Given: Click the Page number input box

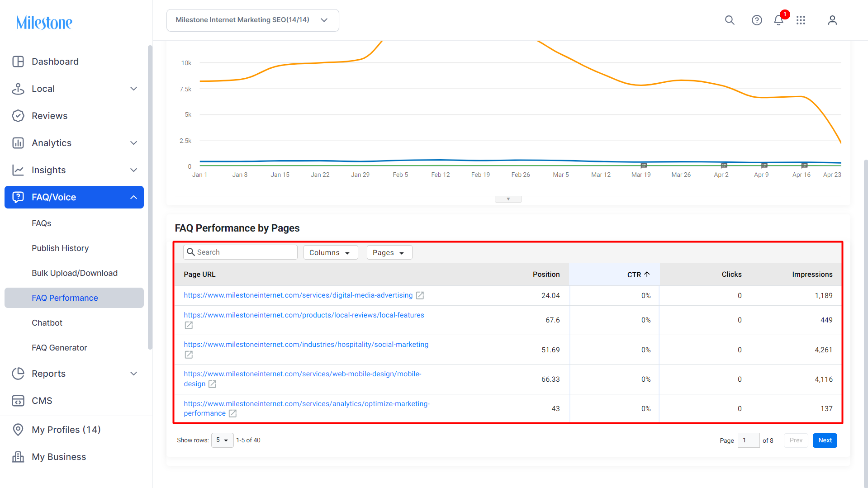Looking at the screenshot, I should pyautogui.click(x=749, y=440).
